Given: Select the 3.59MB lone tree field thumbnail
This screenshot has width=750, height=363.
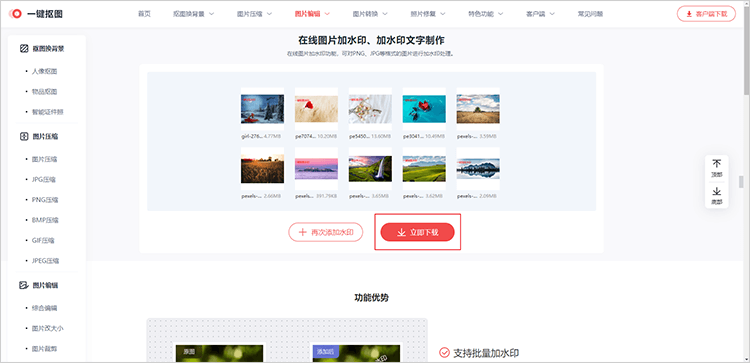Looking at the screenshot, I should (478, 109).
